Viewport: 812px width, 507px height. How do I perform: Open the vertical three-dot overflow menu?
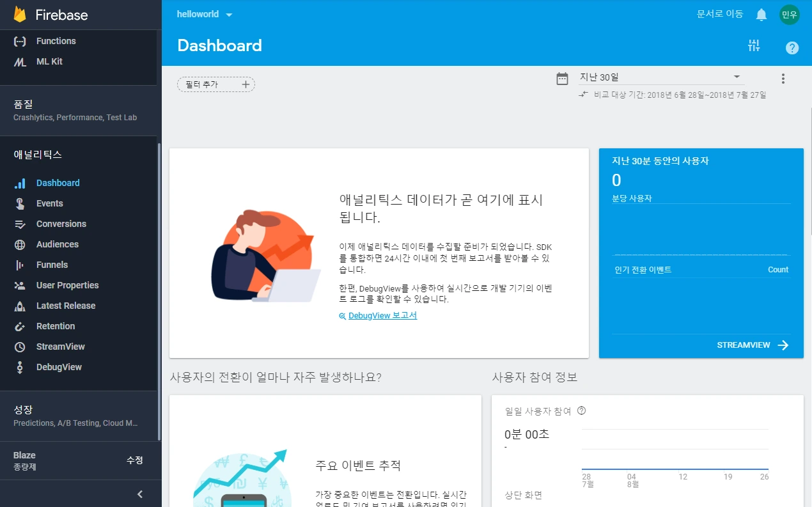[783, 78]
